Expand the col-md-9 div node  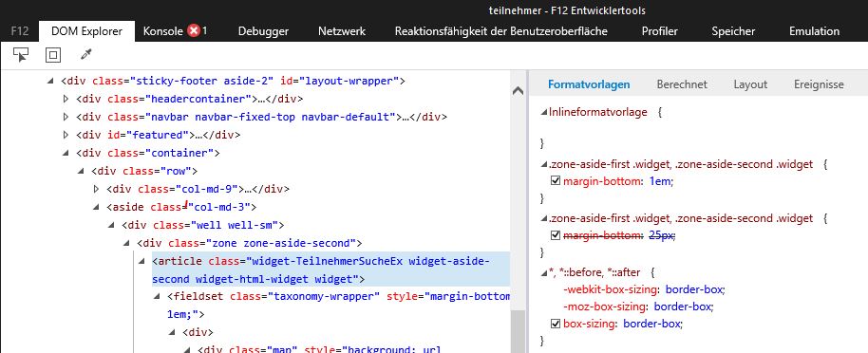tap(96, 189)
